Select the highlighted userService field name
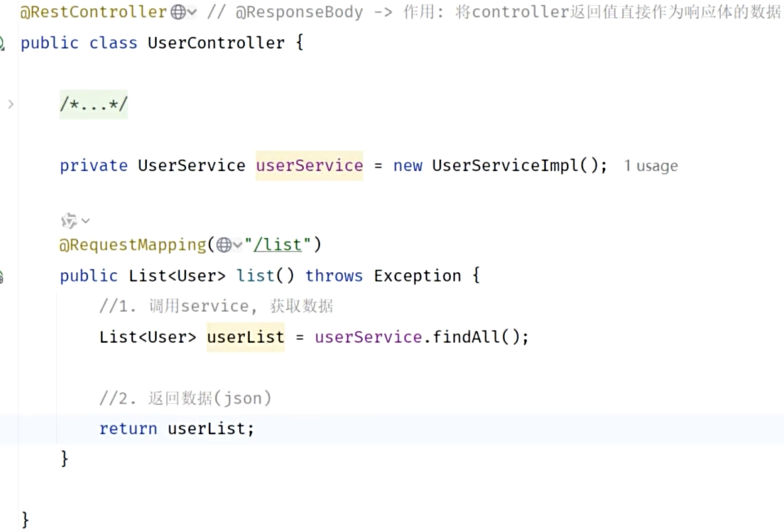Viewport: 784px width, 532px height. click(309, 165)
